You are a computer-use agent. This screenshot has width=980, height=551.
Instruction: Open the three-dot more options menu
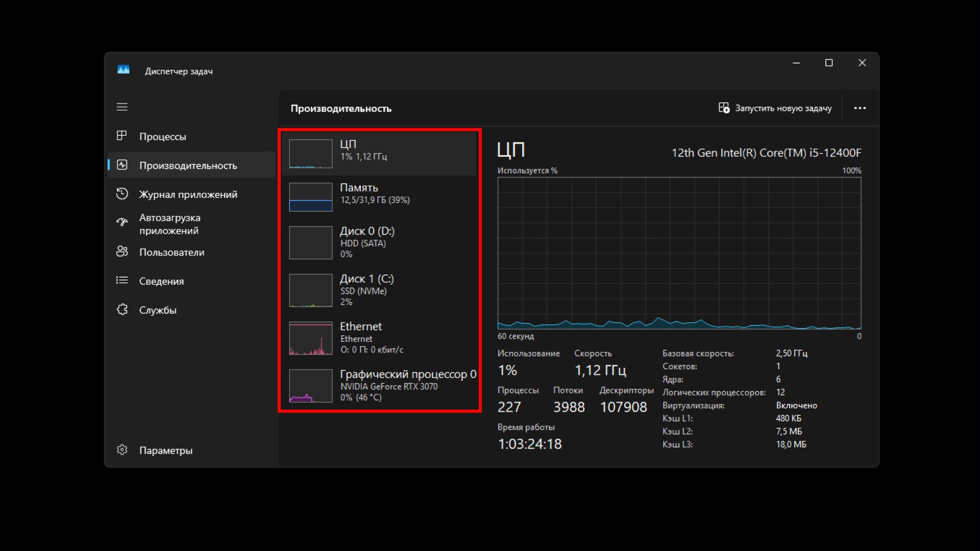click(x=860, y=108)
